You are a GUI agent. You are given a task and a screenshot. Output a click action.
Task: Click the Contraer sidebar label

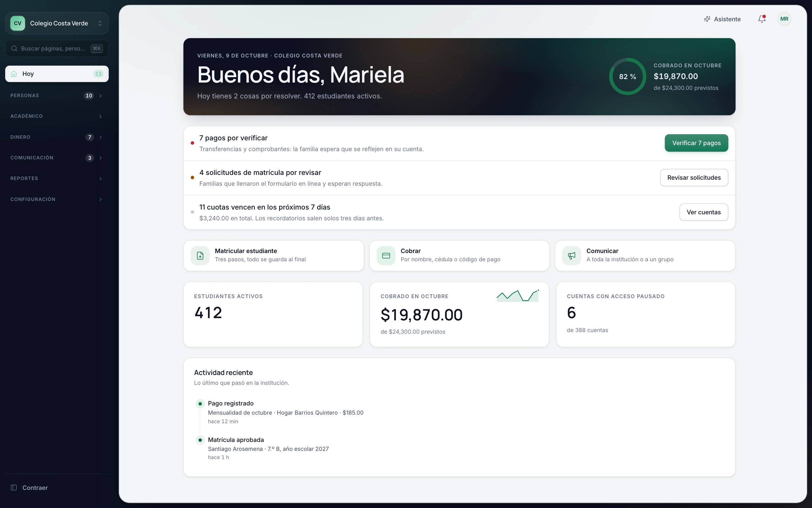pyautogui.click(x=35, y=487)
